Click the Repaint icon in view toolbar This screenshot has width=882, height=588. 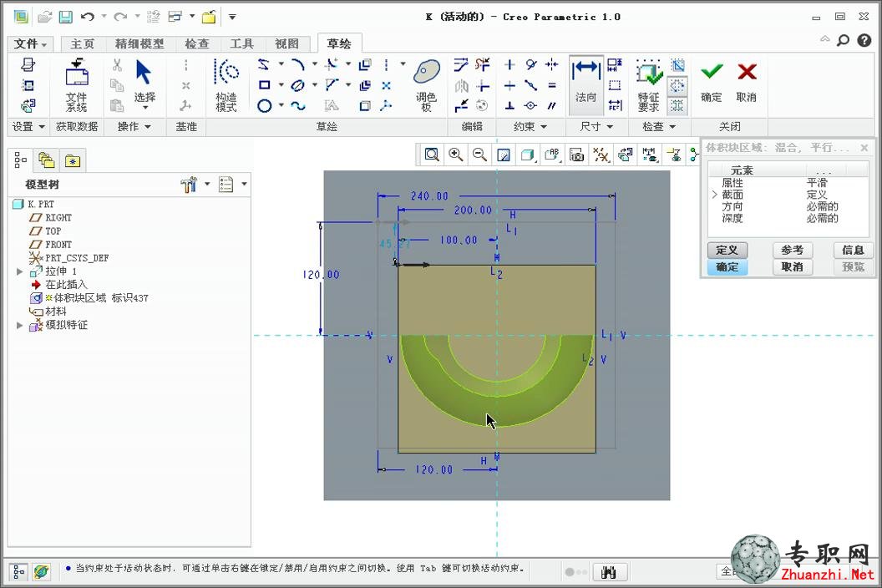click(x=504, y=155)
